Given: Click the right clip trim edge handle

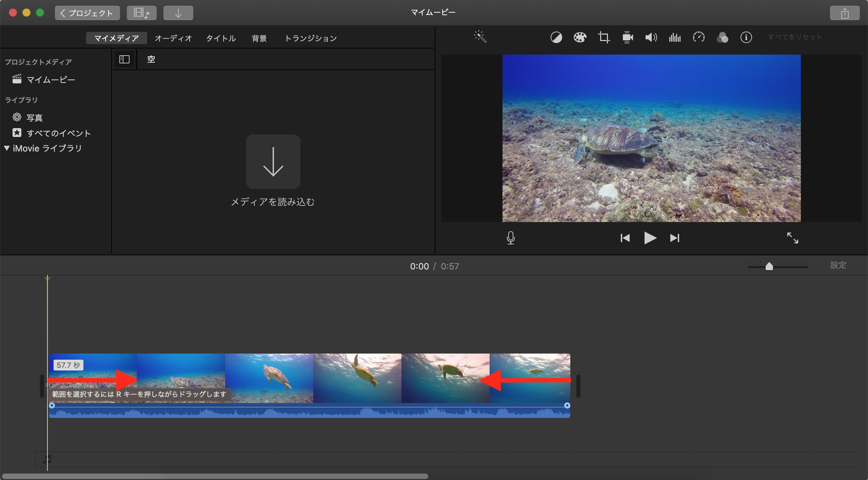Looking at the screenshot, I should click(x=578, y=386).
